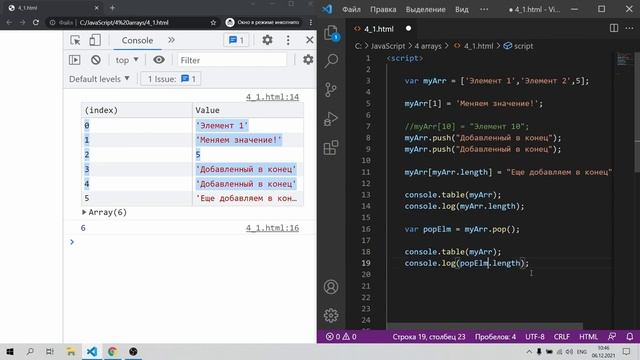Sort table by Value header
The width and height of the screenshot is (640, 360).
[248, 110]
